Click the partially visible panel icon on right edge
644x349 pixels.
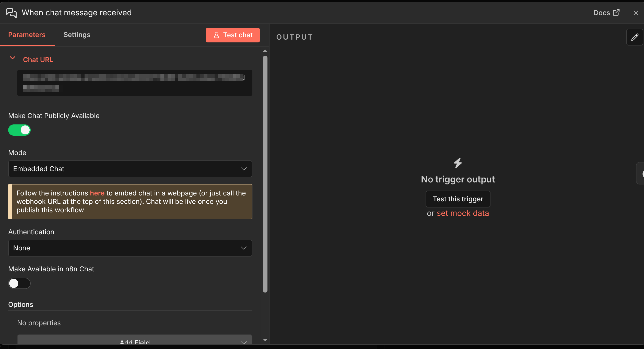[642, 173]
